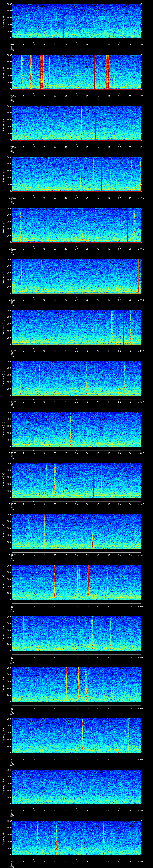Click the widest red burst in the 0:32:00 spectrogram
Viewport: 153px width, 868px height.
(x=42, y=72)
